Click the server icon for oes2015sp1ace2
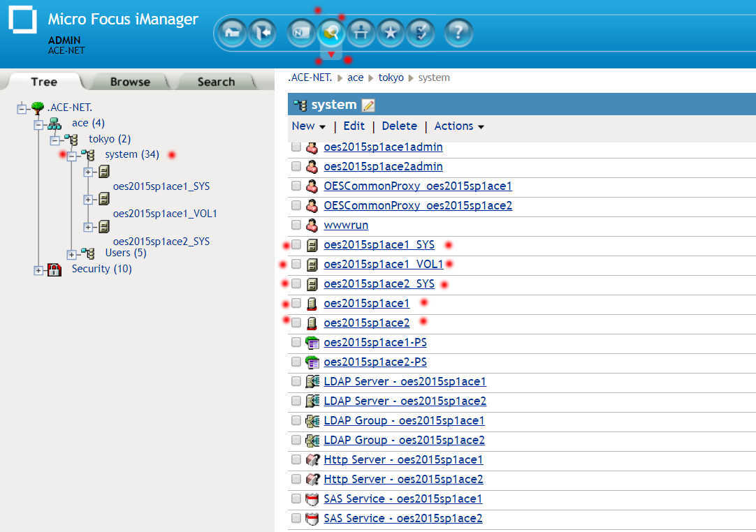756x532 pixels. click(x=312, y=323)
